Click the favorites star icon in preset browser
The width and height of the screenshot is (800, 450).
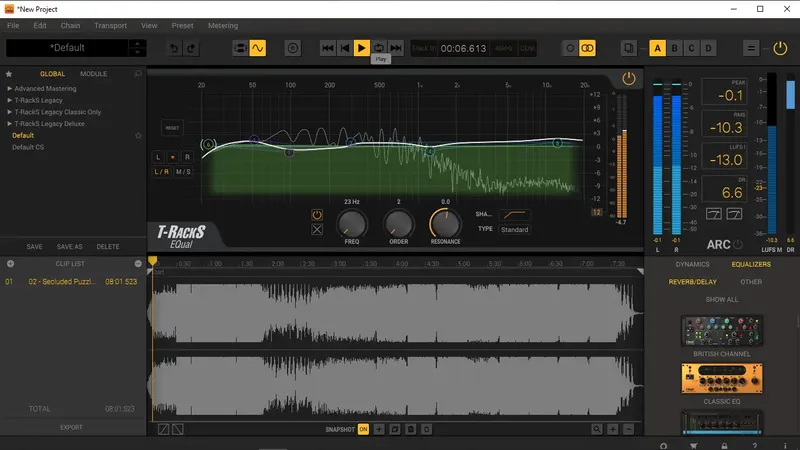tap(9, 74)
